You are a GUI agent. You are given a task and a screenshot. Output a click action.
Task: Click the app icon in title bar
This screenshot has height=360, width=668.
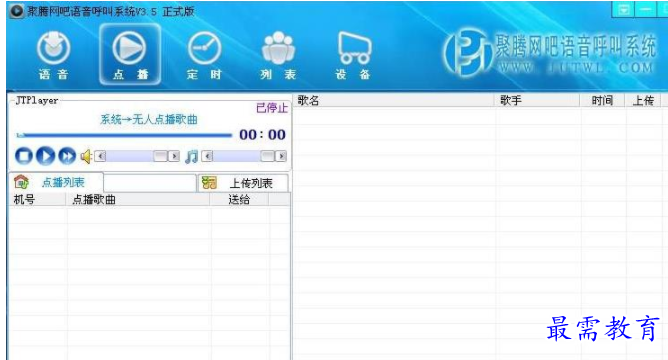16,11
